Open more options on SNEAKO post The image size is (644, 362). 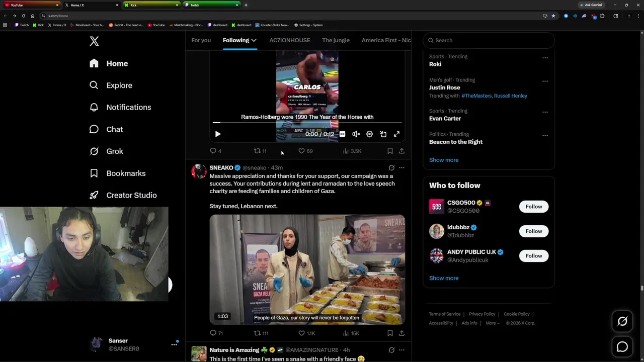point(401,168)
